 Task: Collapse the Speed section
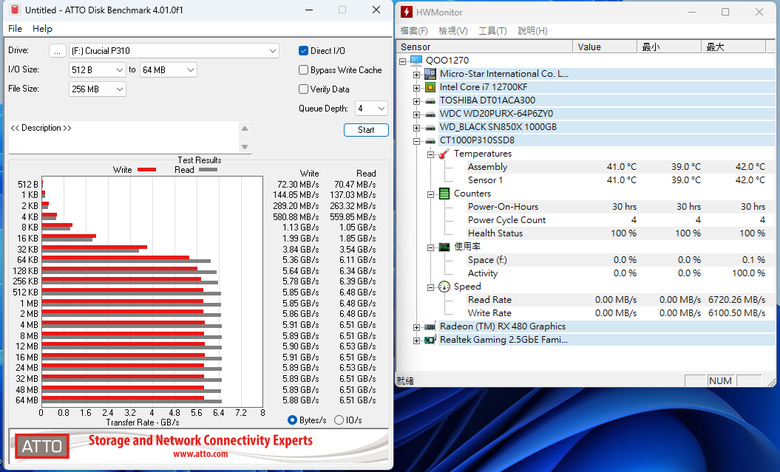[x=431, y=287]
